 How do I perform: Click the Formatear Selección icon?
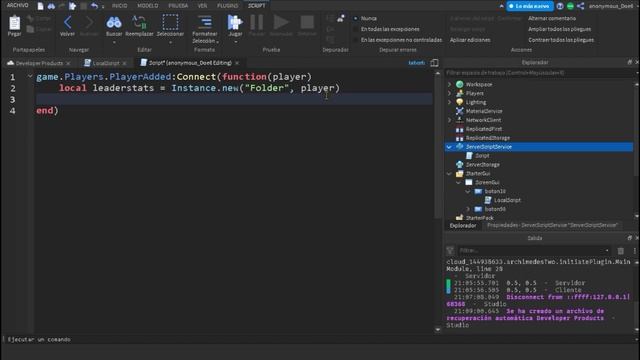pyautogui.click(x=205, y=22)
